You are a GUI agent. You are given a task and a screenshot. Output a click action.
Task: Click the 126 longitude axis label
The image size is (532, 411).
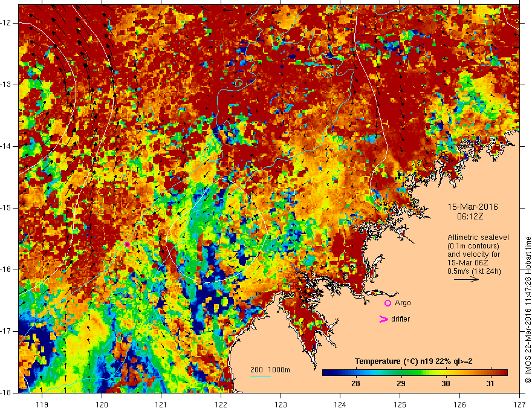[x=459, y=404]
